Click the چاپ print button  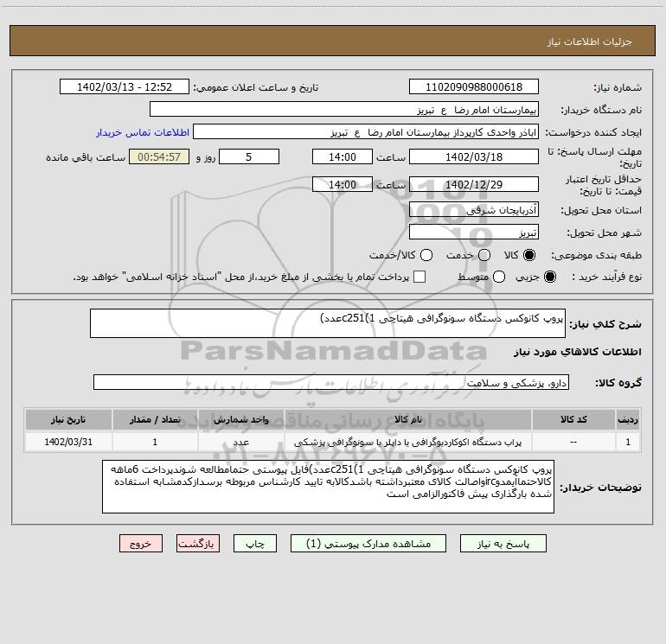coord(255,544)
